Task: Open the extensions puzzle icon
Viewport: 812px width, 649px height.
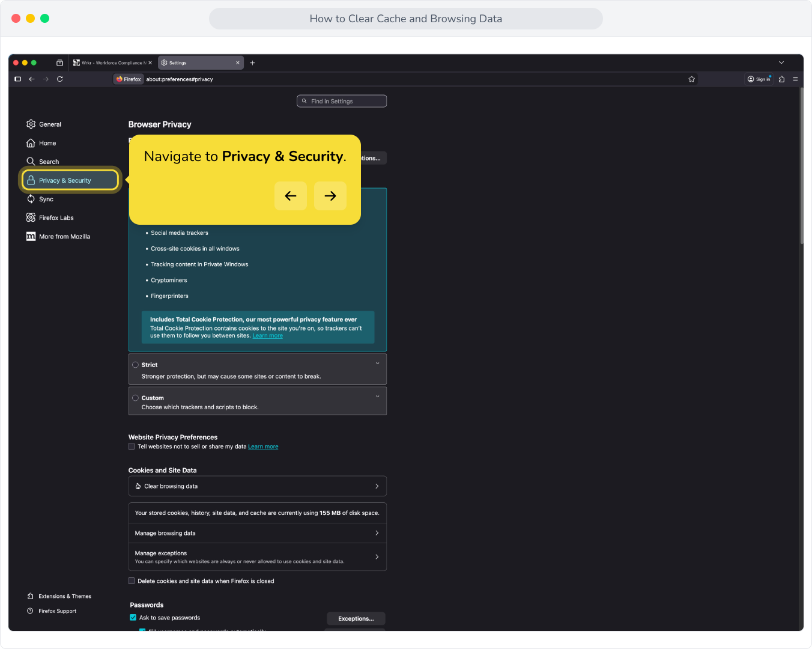Action: coord(781,79)
